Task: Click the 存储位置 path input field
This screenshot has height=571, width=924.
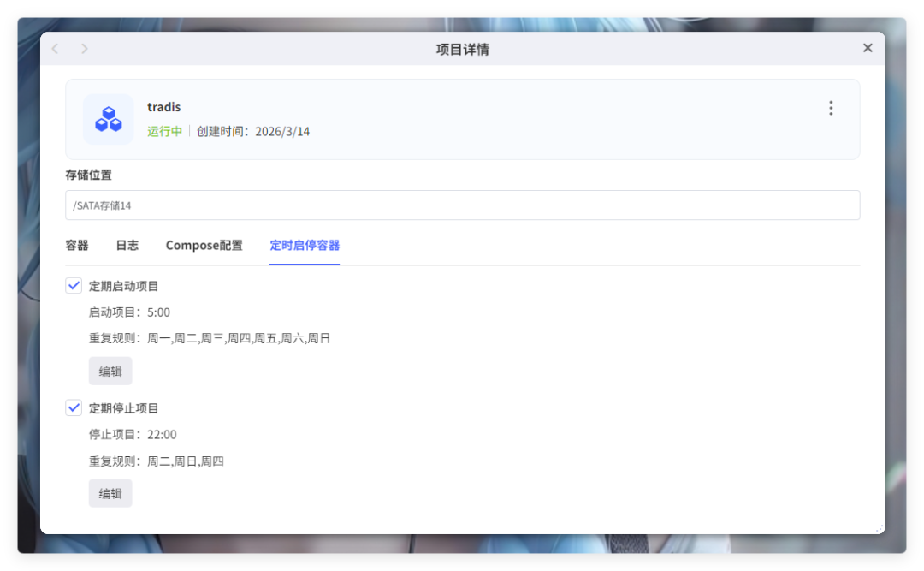Action: click(x=463, y=205)
